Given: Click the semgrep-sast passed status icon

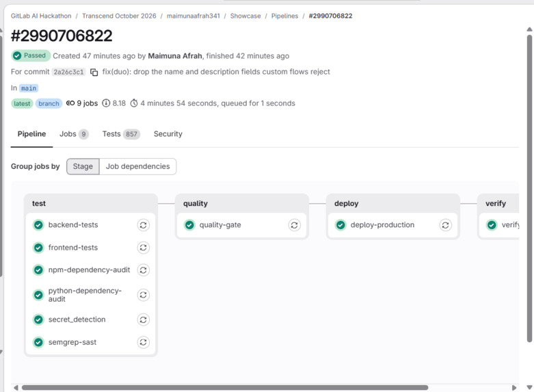Looking at the screenshot, I should [38, 342].
